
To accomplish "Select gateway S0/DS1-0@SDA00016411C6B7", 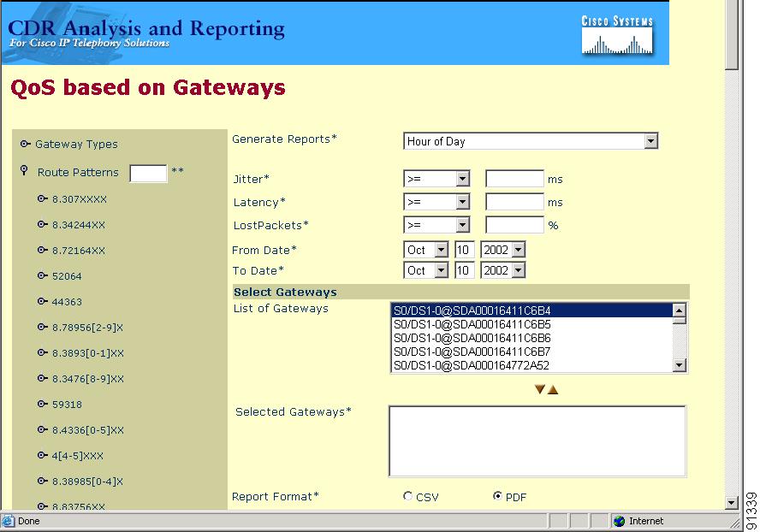I will click(x=531, y=352).
